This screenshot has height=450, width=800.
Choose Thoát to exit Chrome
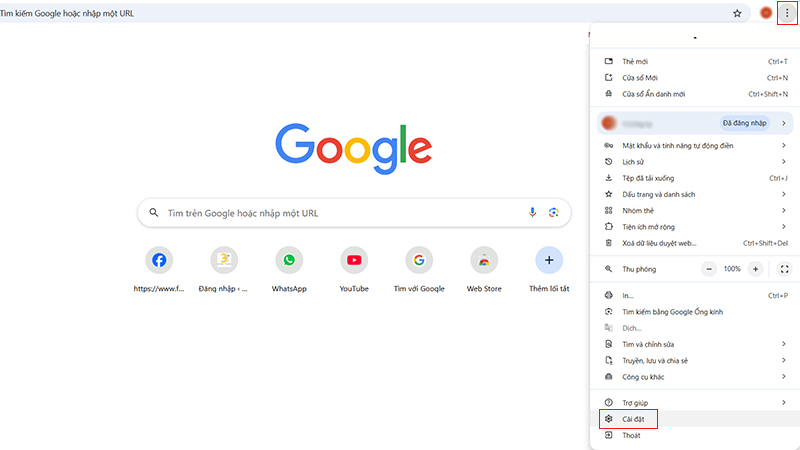[695, 435]
